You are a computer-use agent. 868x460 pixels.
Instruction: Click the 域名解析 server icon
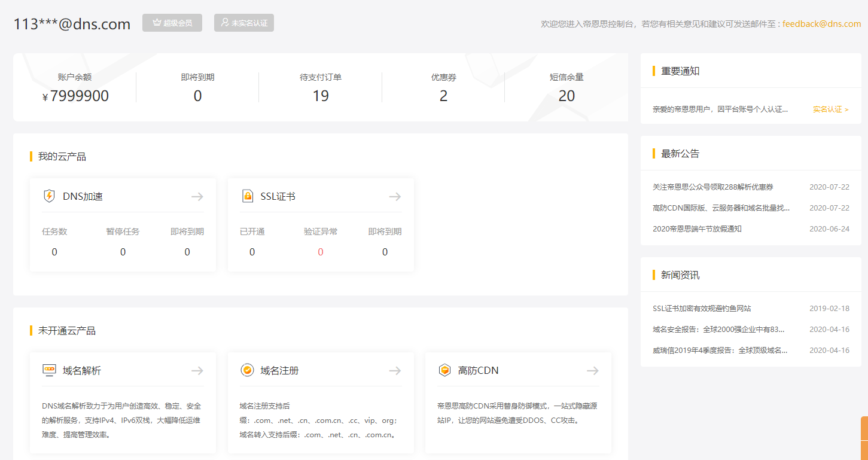[x=49, y=370]
